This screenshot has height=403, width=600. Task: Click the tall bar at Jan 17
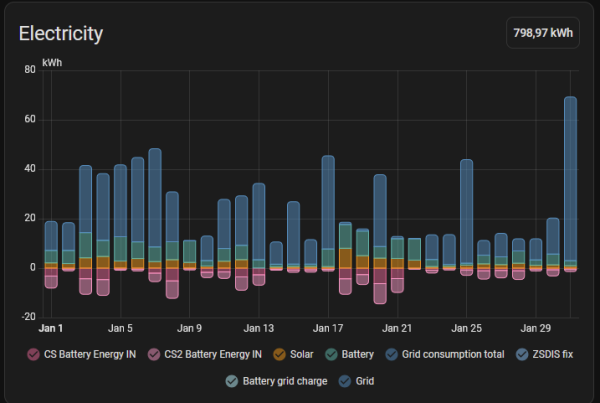(x=328, y=212)
